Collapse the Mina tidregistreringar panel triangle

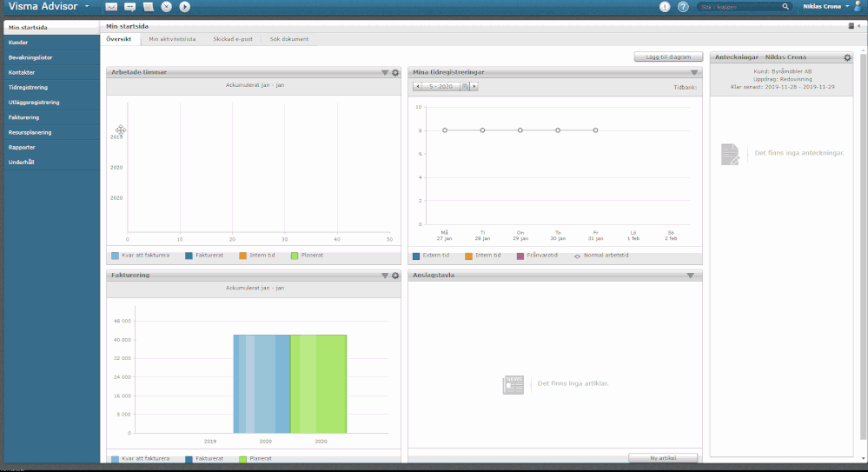click(694, 72)
